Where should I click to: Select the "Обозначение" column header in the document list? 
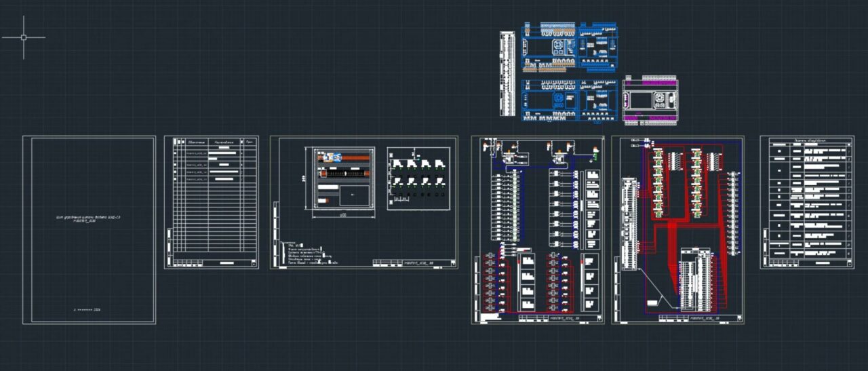coord(196,142)
